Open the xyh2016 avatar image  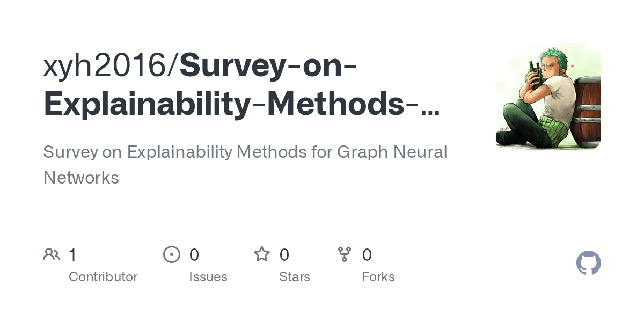click(x=548, y=96)
